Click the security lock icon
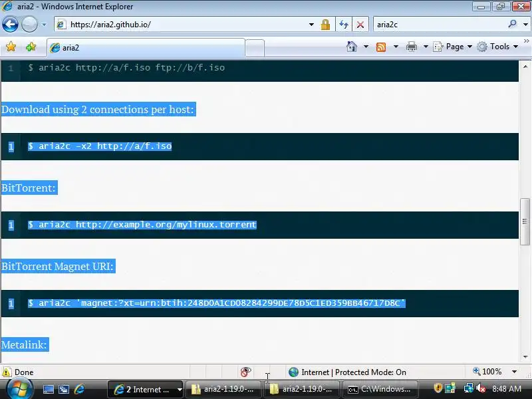 pos(325,25)
